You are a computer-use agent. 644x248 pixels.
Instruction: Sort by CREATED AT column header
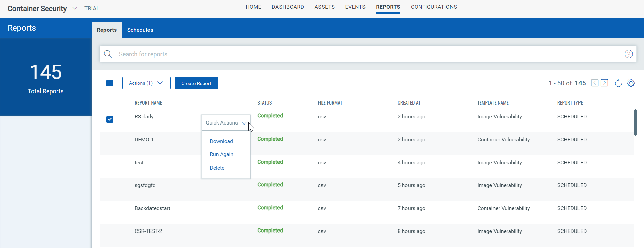tap(409, 103)
